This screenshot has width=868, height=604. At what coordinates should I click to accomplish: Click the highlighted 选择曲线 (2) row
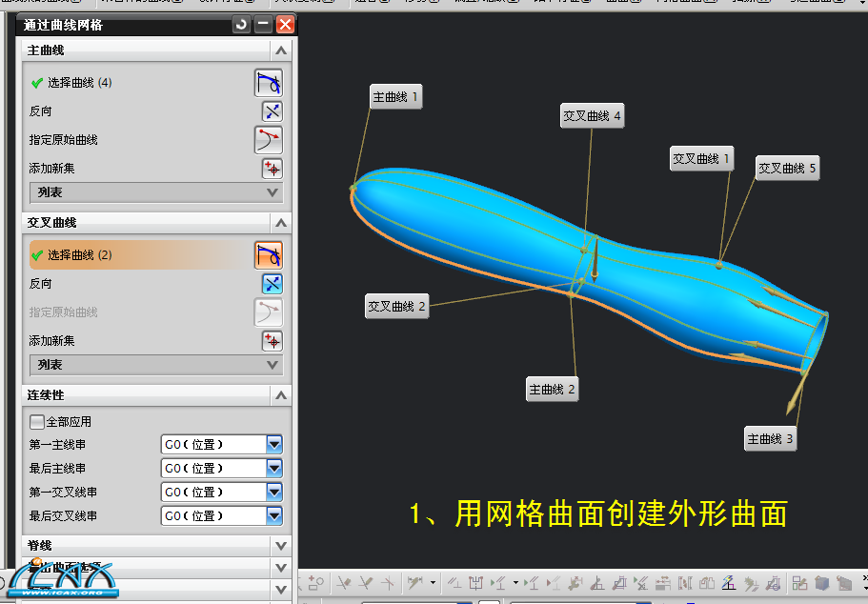pos(133,255)
